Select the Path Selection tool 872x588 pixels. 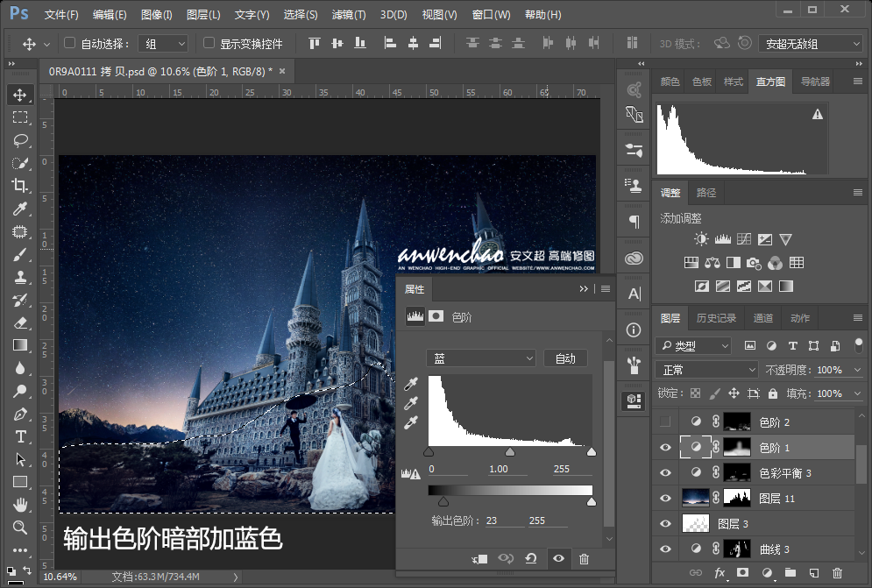pos(20,459)
